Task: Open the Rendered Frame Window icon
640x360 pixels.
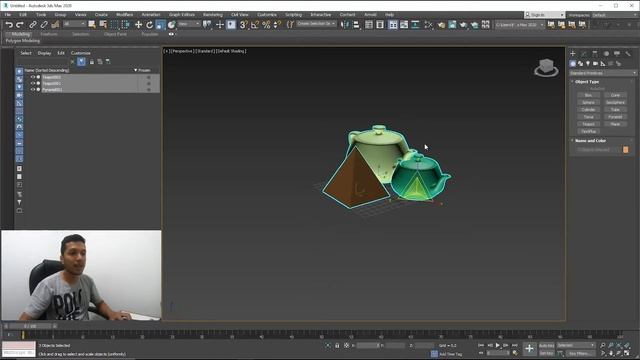Action: coord(452,25)
